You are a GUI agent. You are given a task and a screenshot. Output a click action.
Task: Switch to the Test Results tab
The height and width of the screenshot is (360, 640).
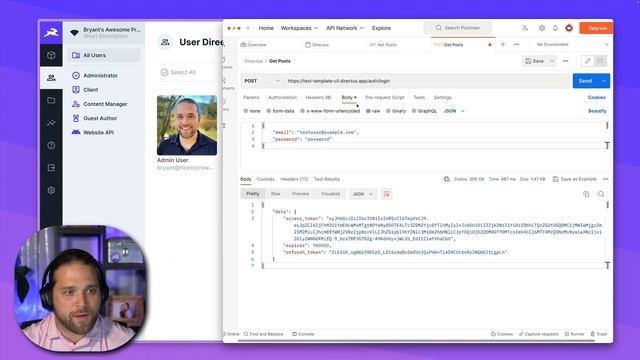pyautogui.click(x=327, y=179)
